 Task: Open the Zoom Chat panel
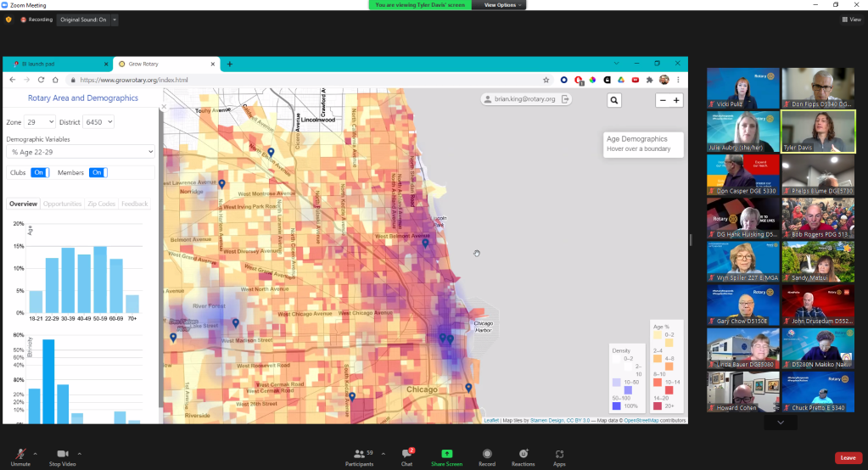coord(406,456)
